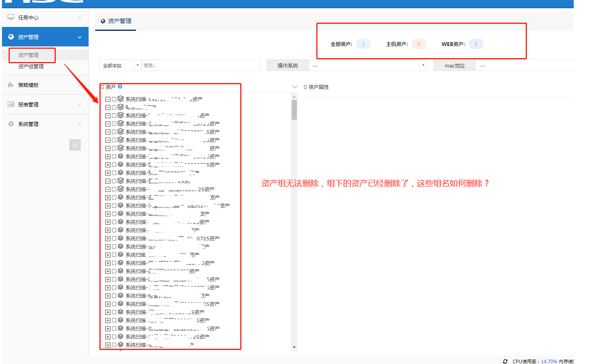Click the small square icon before 资产属性
Screen dimensions: 594x364
[x=305, y=87]
